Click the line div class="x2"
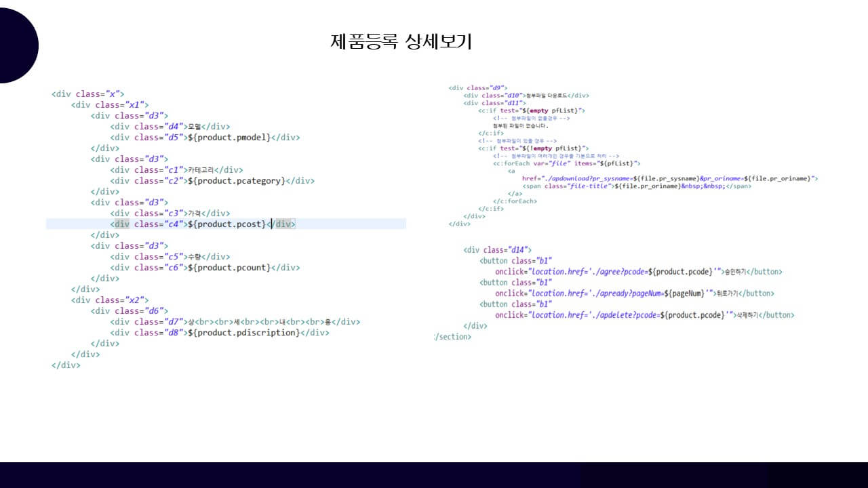Image resolution: width=868 pixels, height=488 pixels. (x=110, y=300)
